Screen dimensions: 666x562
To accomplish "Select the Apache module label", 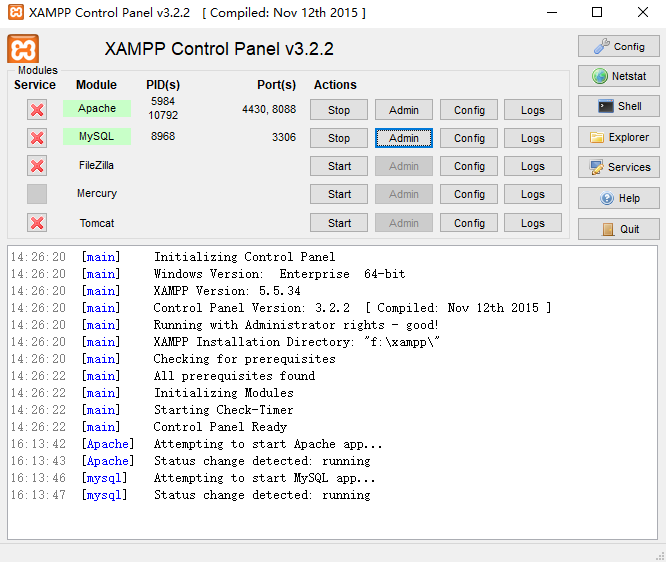I will pos(97,108).
